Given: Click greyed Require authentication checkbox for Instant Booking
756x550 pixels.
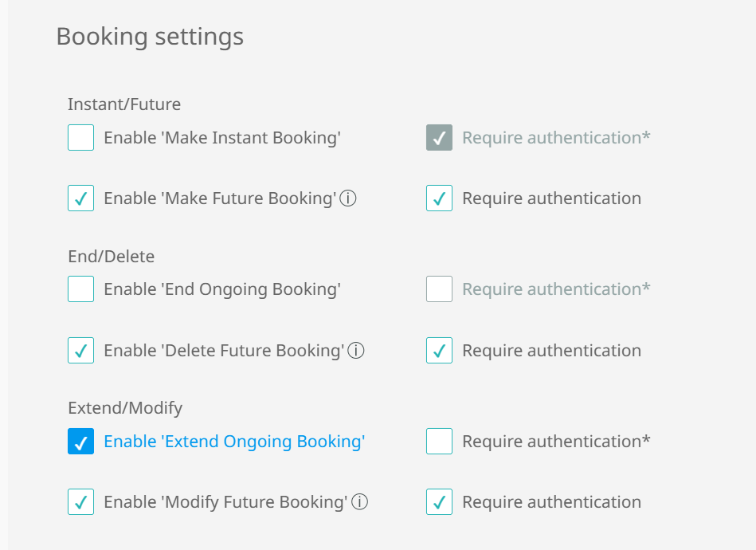Looking at the screenshot, I should coord(439,137).
